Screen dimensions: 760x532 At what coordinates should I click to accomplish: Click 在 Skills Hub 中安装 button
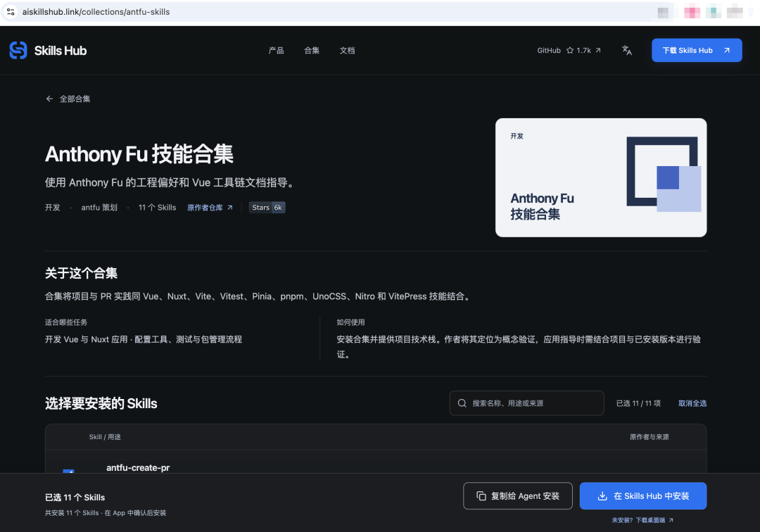[x=643, y=495]
